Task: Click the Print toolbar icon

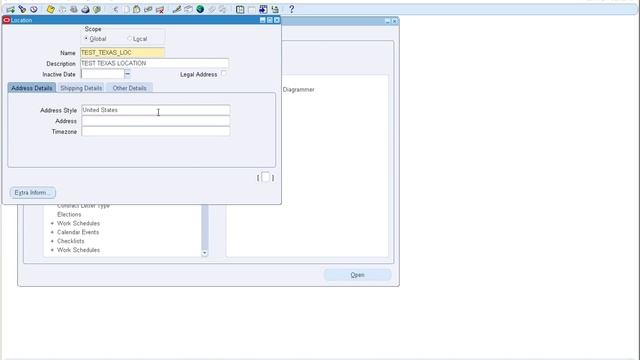Action: pyautogui.click(x=85, y=9)
